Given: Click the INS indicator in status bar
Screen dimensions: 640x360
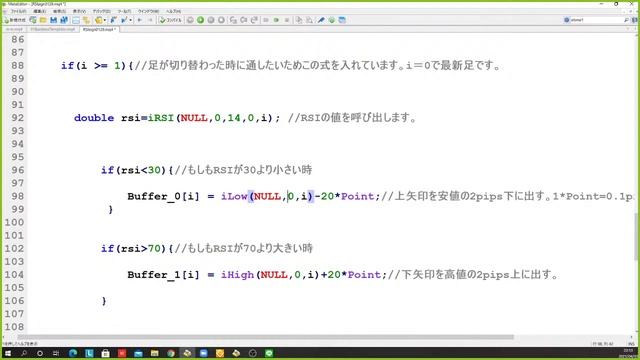Looking at the screenshot, I should tap(631, 344).
